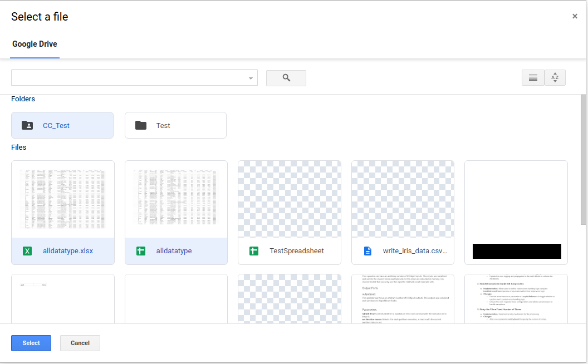
Task: Open the CC_Test folder
Action: 62,125
